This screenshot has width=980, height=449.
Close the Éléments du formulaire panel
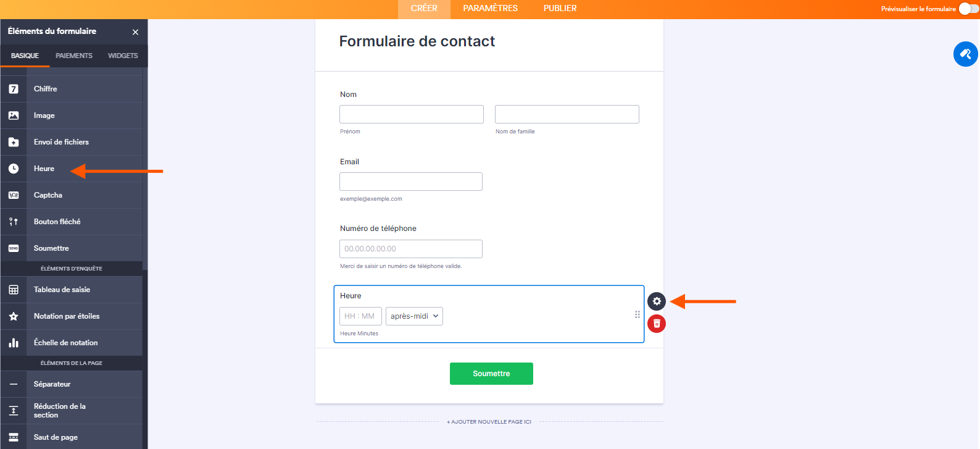[135, 32]
